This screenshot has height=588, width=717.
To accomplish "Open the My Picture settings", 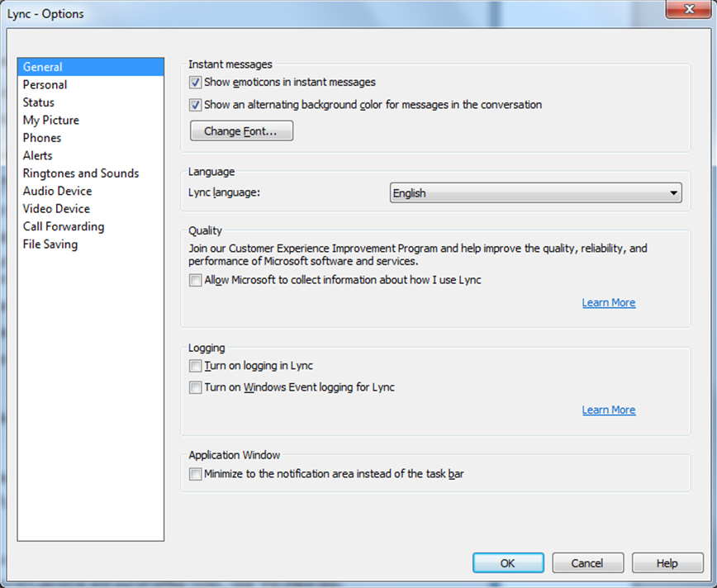I will [51, 121].
